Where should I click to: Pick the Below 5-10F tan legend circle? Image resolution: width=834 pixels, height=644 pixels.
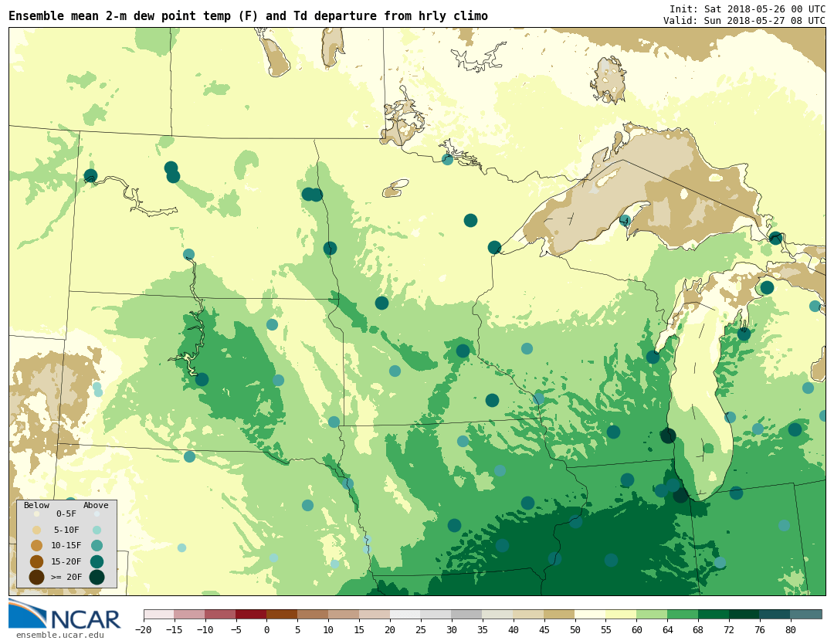click(x=36, y=530)
